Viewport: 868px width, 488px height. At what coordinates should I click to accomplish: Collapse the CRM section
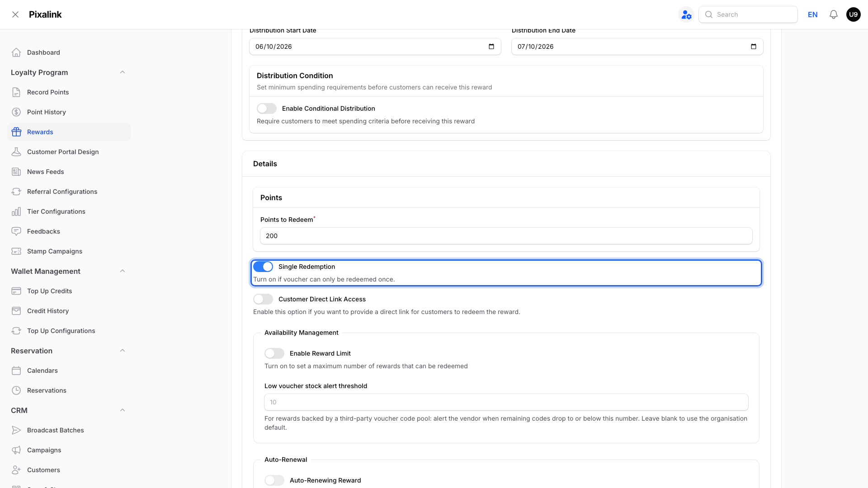coord(123,410)
